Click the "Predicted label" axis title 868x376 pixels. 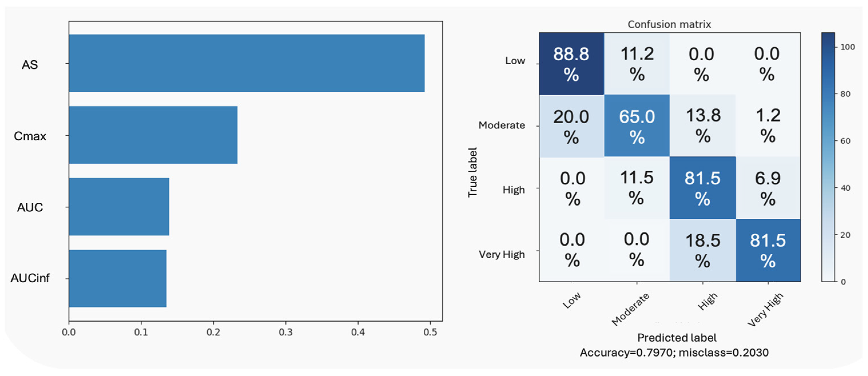[x=677, y=338]
